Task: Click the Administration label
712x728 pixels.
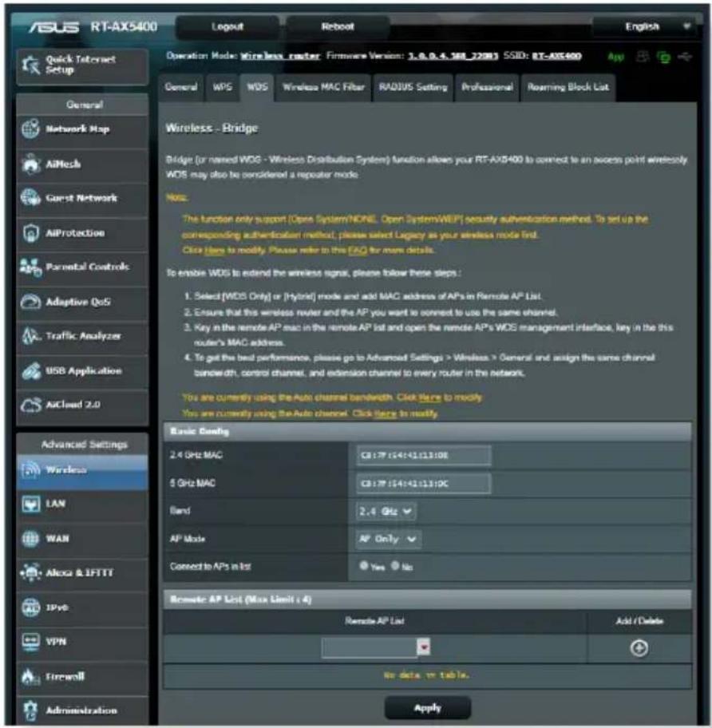Action: click(x=81, y=710)
